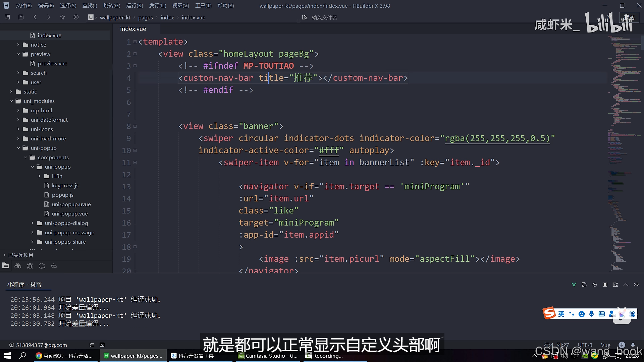Clear the console with X-arrow icon

pyautogui.click(x=636, y=285)
